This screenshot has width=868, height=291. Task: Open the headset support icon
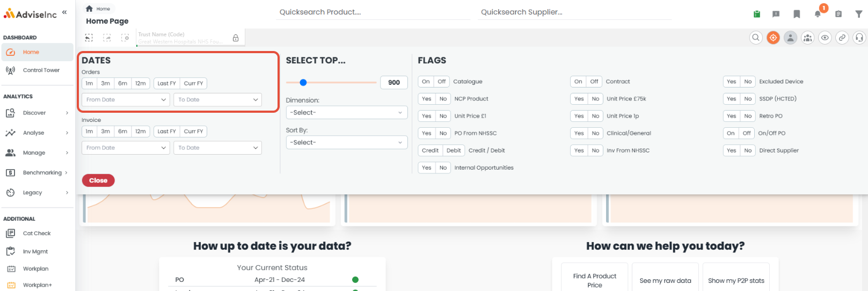[859, 38]
